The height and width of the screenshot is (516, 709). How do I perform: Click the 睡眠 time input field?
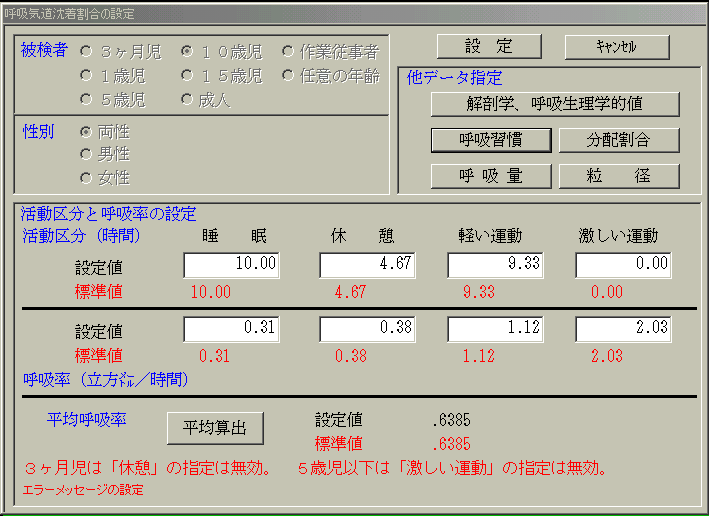point(231,264)
